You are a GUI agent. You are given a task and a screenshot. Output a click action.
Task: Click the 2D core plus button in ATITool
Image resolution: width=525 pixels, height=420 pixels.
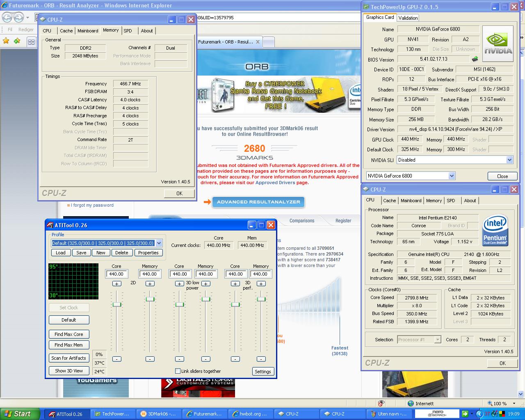click(117, 284)
